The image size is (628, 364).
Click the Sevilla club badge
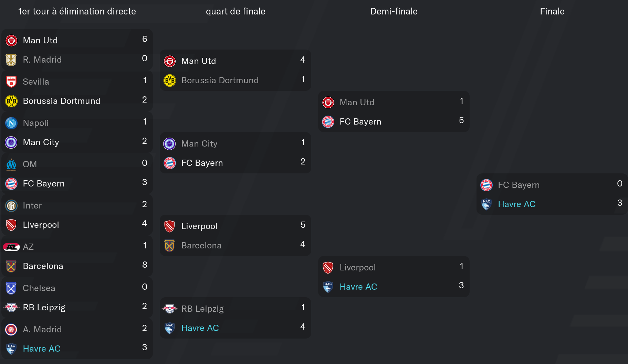pos(11,82)
